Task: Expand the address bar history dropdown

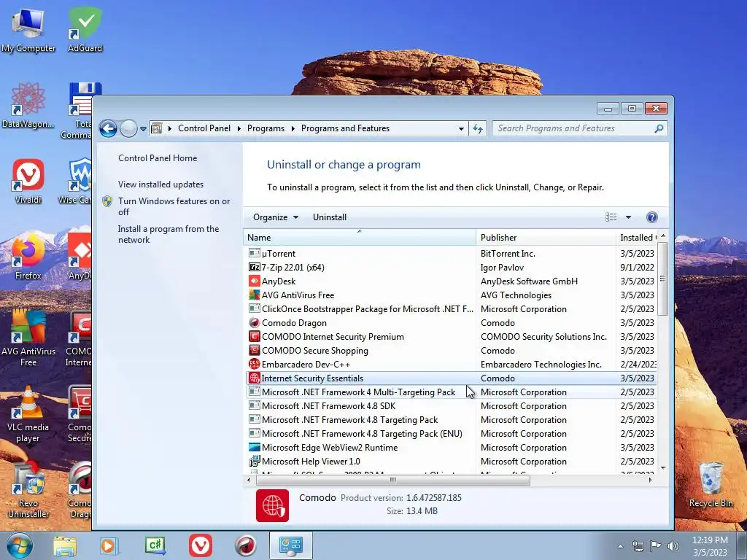Action: [461, 128]
